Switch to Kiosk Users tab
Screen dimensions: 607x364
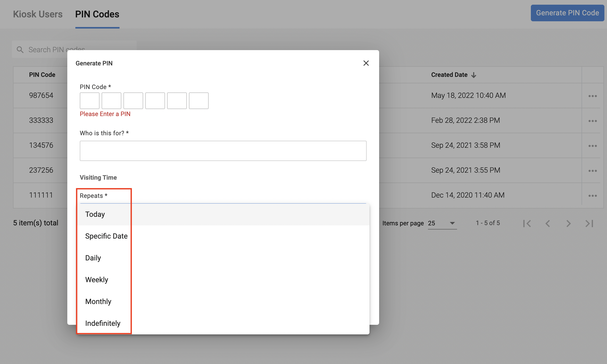point(38,14)
